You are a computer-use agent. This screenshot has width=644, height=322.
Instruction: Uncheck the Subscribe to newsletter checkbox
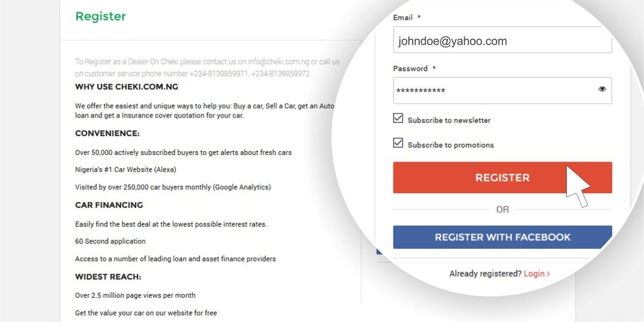click(398, 118)
